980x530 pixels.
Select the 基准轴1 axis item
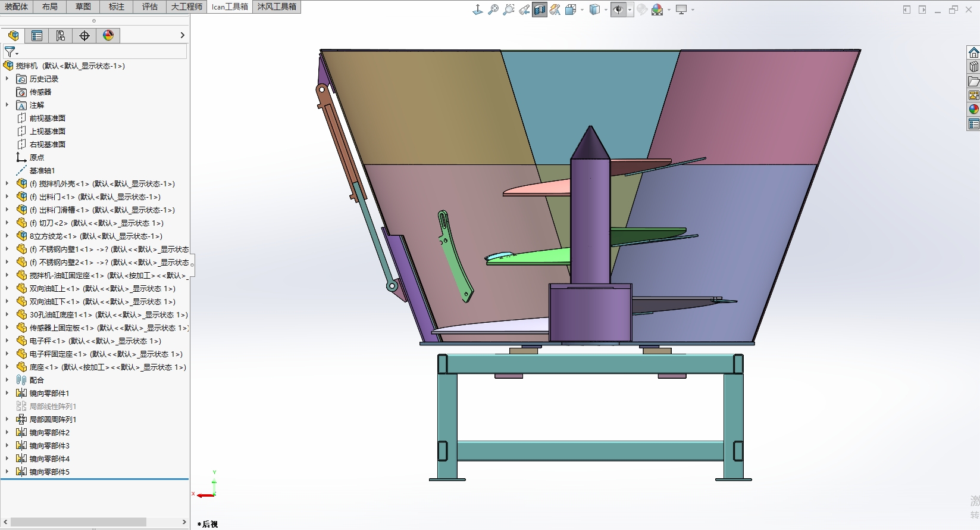coord(42,170)
